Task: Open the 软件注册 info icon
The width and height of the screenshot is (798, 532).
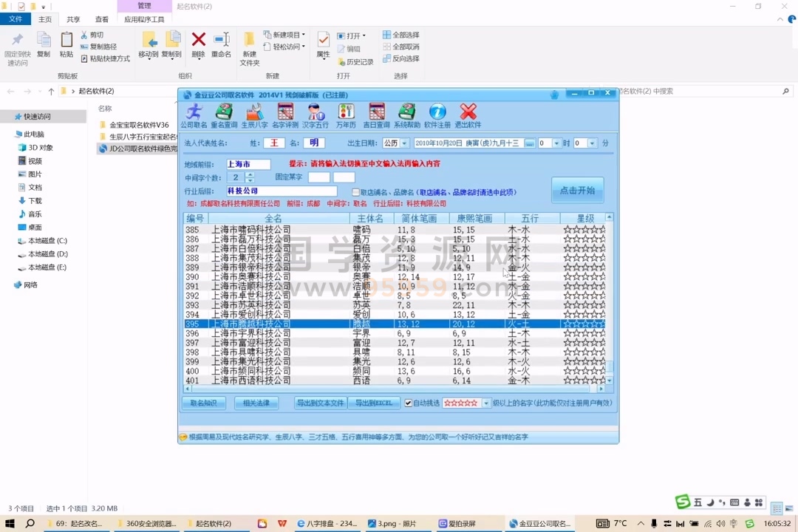Action: tap(437, 115)
